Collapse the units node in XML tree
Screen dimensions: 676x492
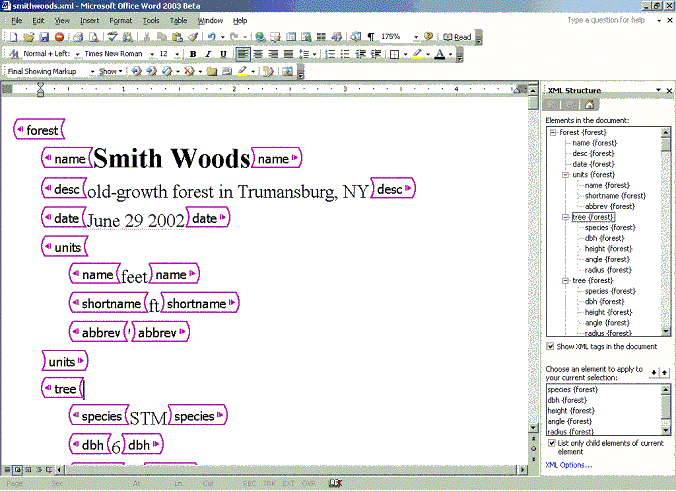coord(565,175)
